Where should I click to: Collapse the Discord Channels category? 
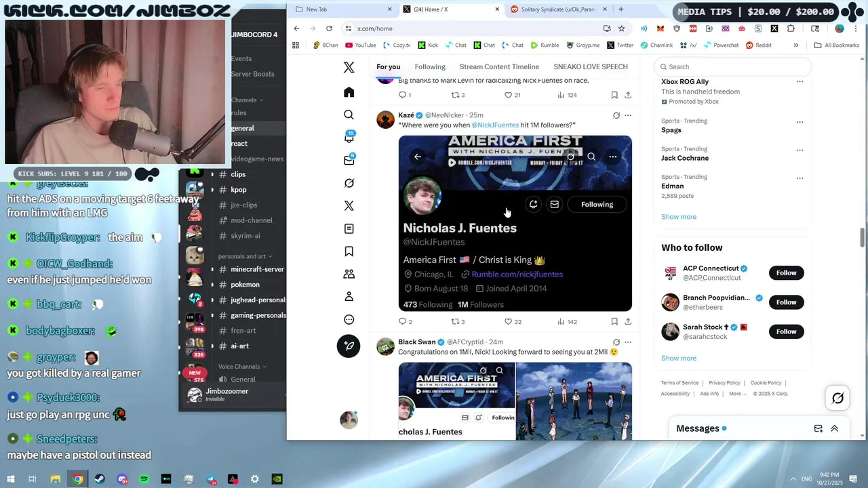[247, 100]
